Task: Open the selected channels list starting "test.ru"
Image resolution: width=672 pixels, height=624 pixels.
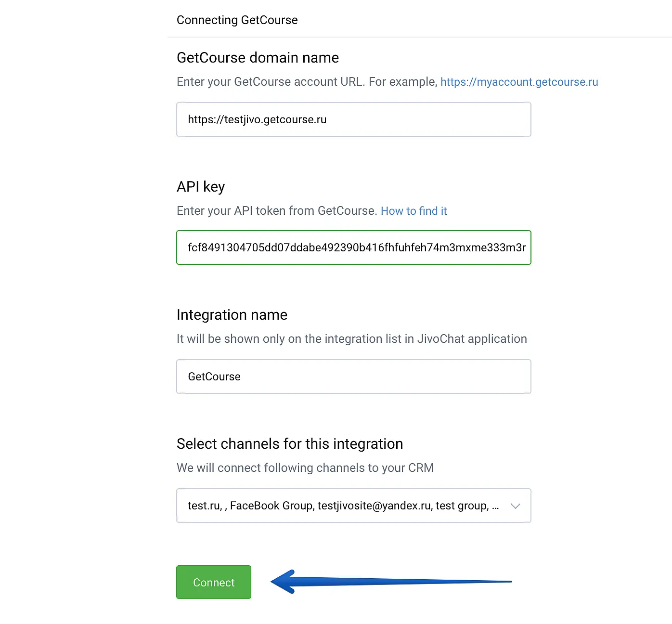Action: pos(343,506)
